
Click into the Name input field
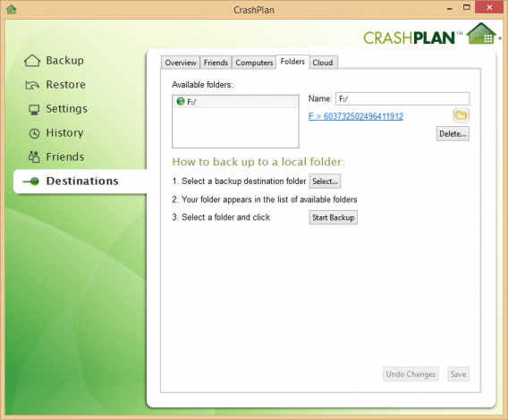pos(402,99)
